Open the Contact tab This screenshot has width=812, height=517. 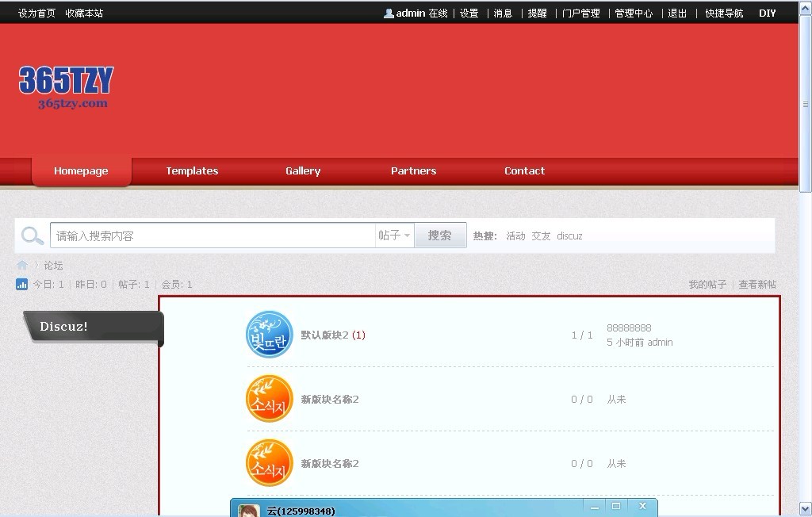tap(525, 171)
